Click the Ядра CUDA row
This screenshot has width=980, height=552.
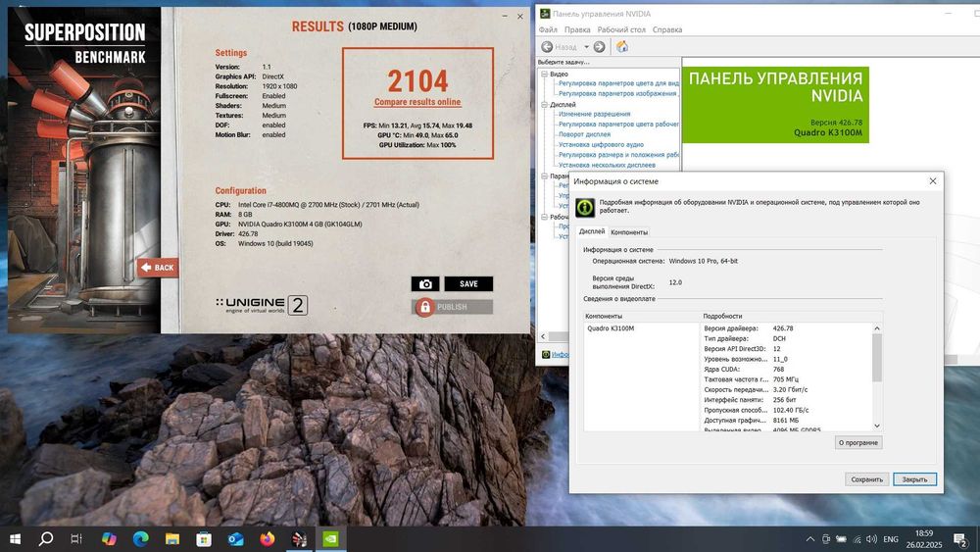click(x=788, y=370)
